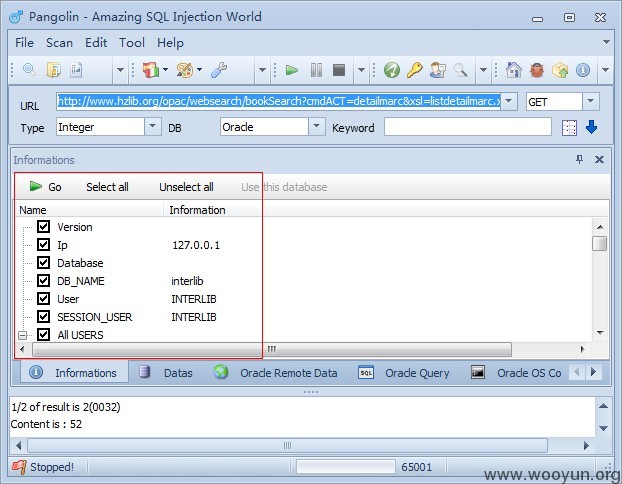Open the URL history dropdown
Screen dimensions: 622x484
coord(509,101)
